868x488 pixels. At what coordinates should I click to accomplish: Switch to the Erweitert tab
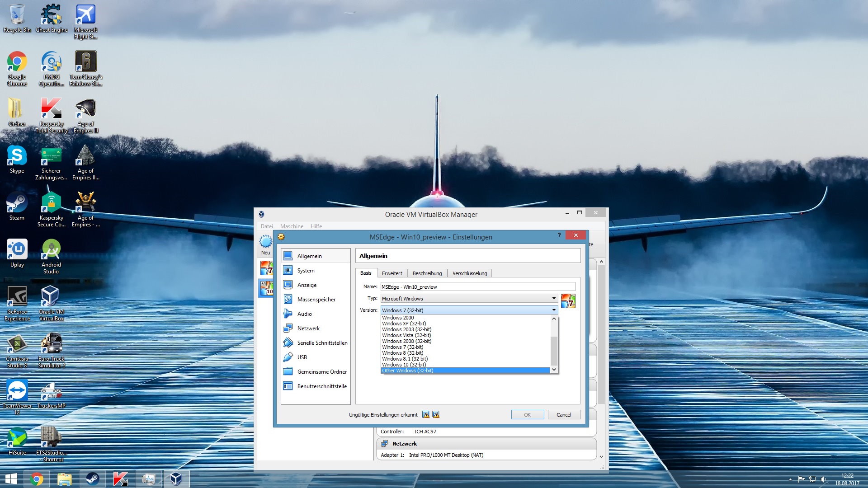(392, 273)
